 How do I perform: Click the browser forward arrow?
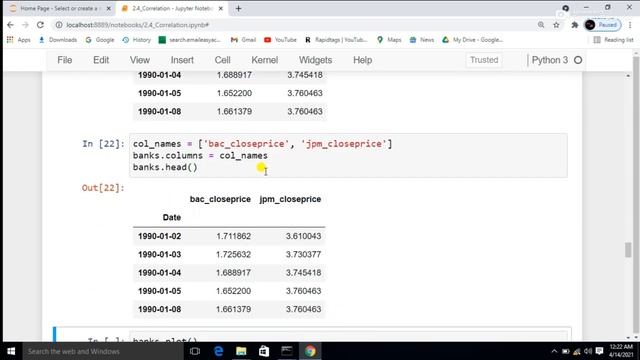pos(25,25)
